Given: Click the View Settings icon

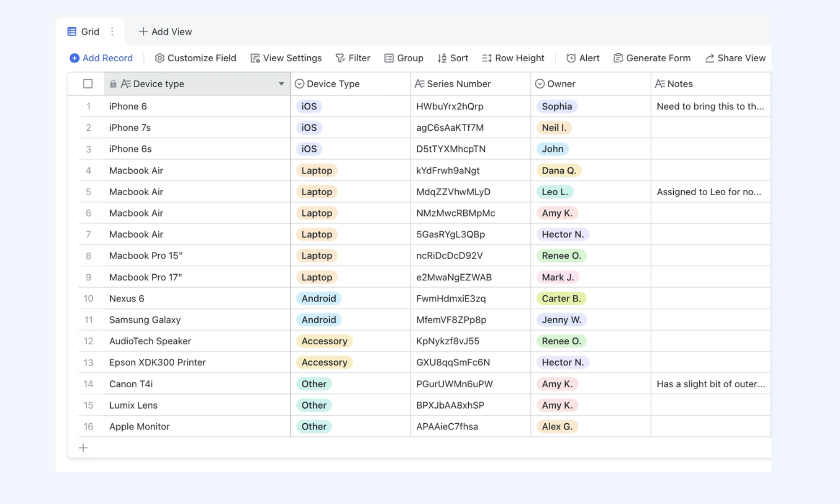Looking at the screenshot, I should (x=255, y=58).
